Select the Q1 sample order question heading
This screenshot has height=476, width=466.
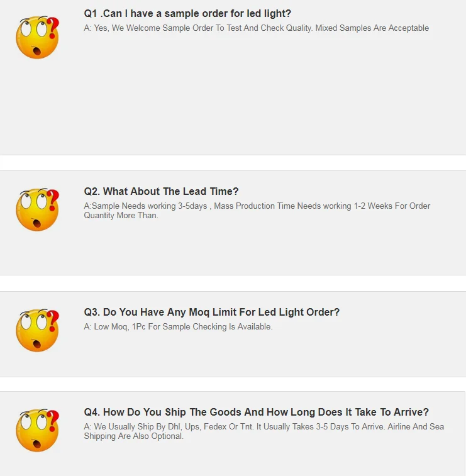[x=187, y=14]
